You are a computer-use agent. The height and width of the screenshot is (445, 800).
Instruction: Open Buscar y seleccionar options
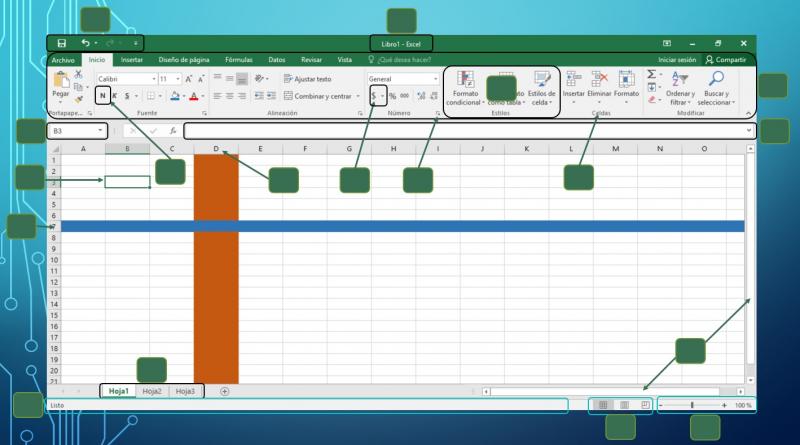coord(716,88)
